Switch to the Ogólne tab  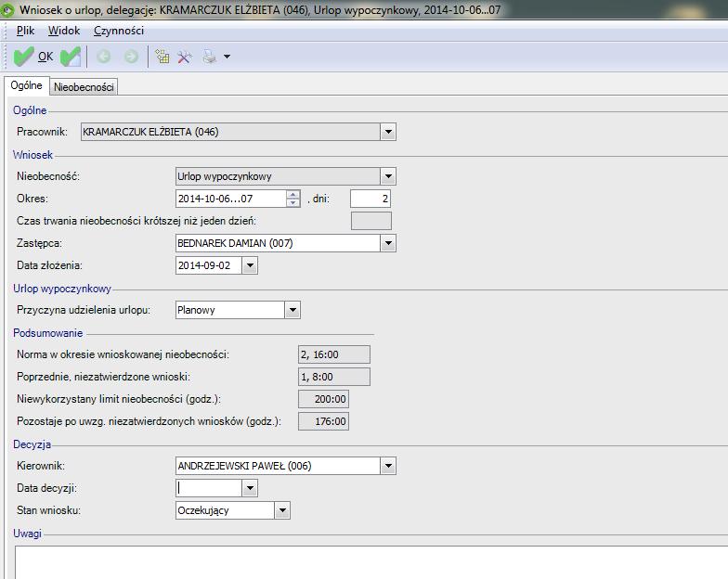coord(26,85)
